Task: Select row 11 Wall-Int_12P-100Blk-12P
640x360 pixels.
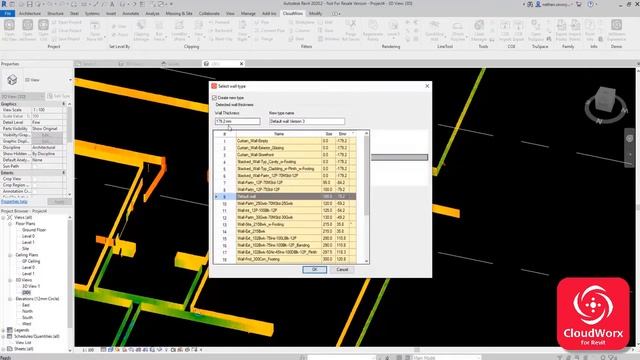Action: [286, 211]
